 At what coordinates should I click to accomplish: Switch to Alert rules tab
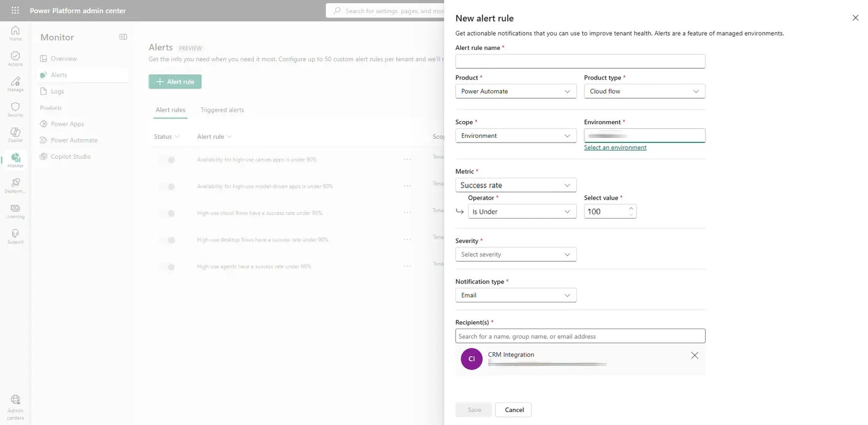170,110
